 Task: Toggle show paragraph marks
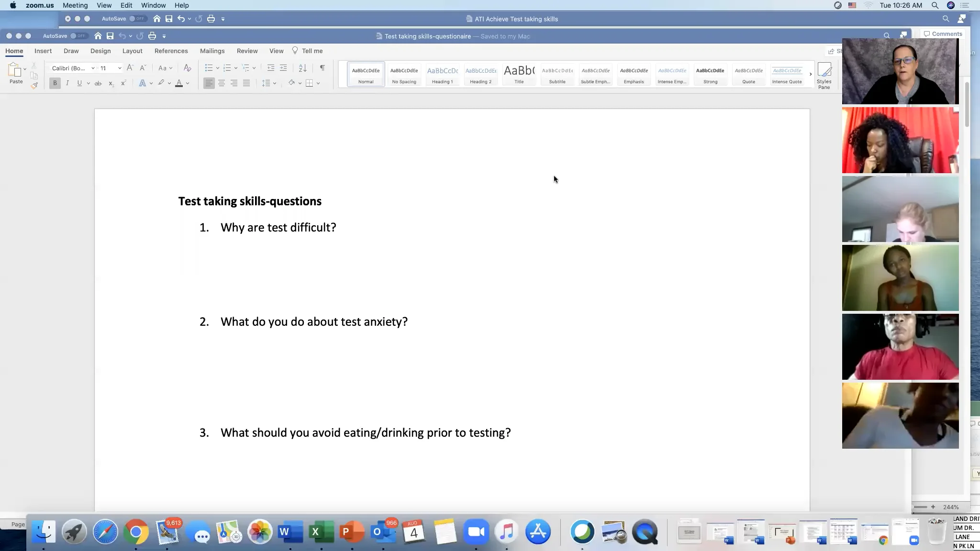coord(323,68)
